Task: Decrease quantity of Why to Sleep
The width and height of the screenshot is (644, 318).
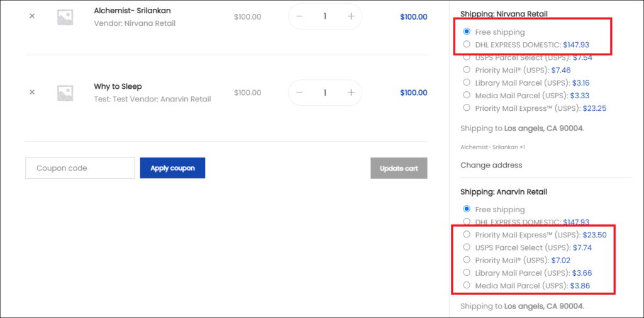Action: pos(299,93)
